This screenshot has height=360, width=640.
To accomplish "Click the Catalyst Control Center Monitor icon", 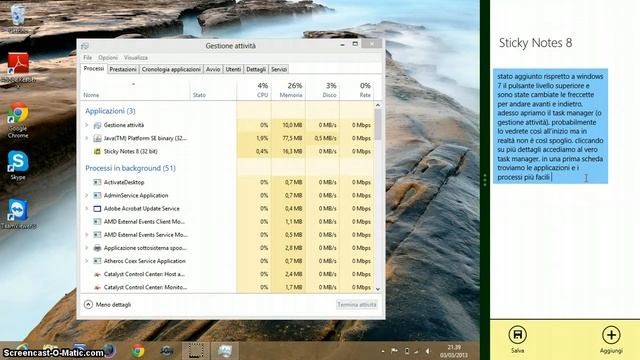I will point(97,287).
